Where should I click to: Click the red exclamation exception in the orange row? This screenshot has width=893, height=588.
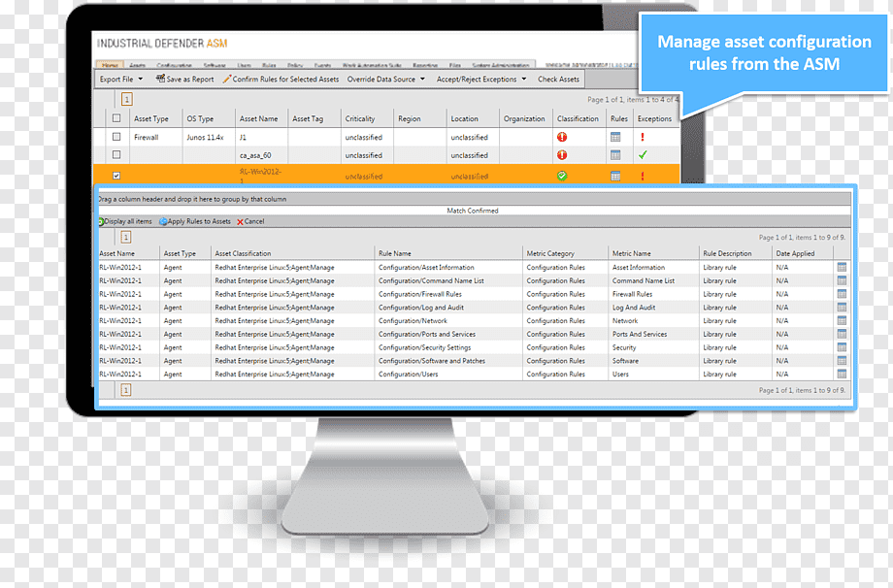[643, 176]
